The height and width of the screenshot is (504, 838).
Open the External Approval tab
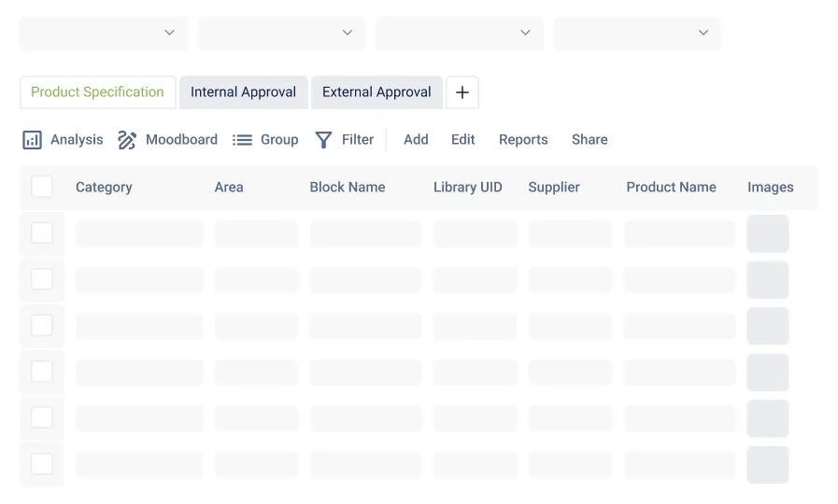point(376,92)
